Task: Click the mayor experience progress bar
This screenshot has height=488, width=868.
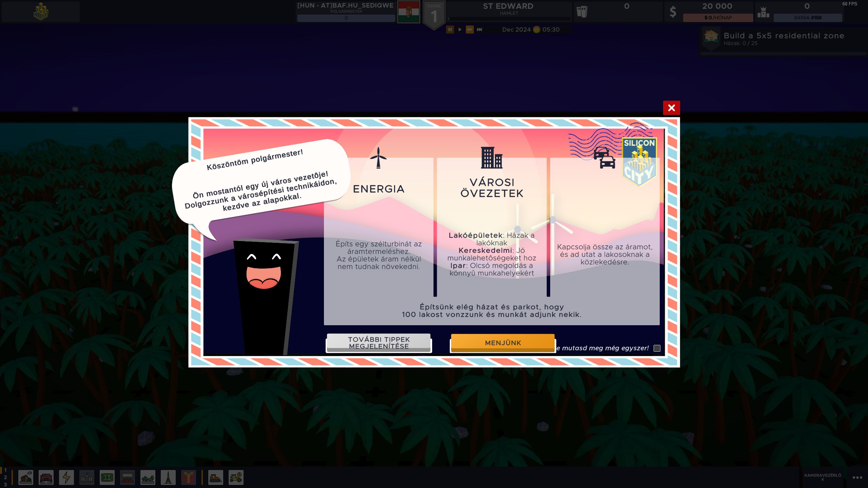Action: click(x=346, y=18)
